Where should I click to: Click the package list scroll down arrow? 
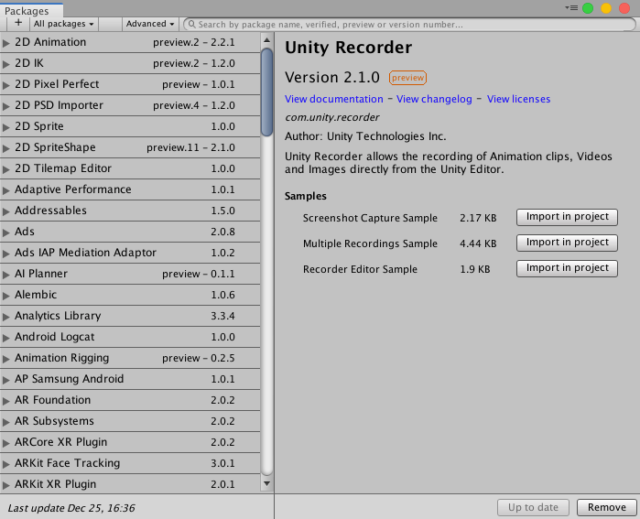point(267,484)
